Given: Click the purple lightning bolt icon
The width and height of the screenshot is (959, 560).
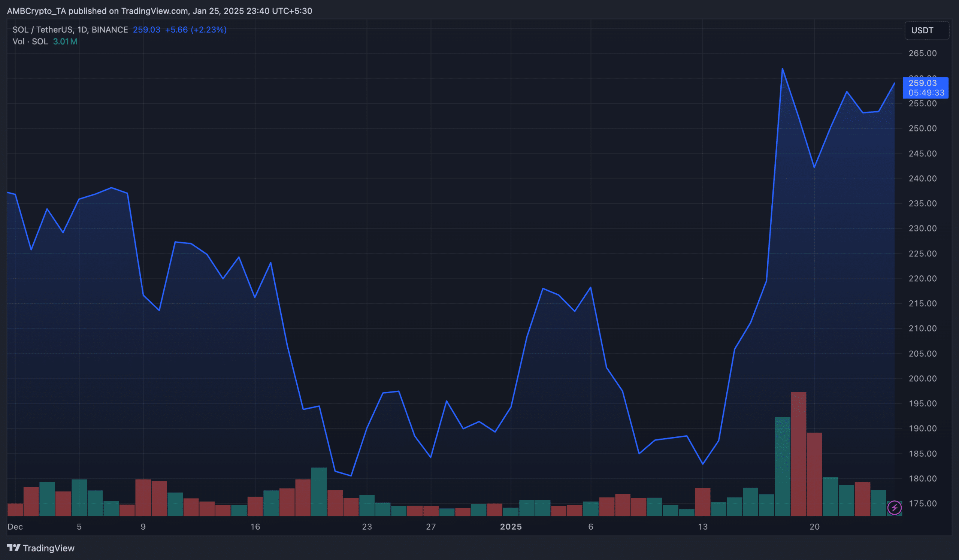Looking at the screenshot, I should tap(894, 508).
